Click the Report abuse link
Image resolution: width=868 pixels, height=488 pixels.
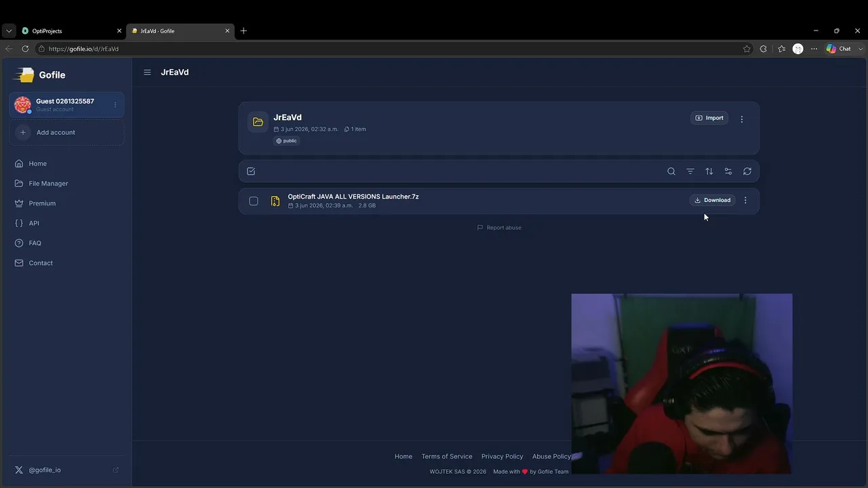point(499,228)
